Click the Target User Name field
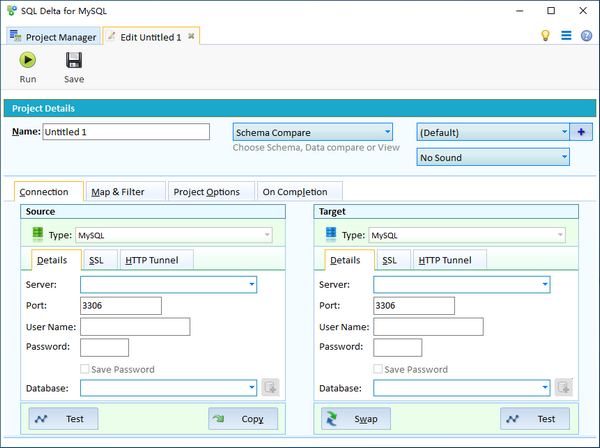This screenshot has width=600, height=448. [x=428, y=326]
